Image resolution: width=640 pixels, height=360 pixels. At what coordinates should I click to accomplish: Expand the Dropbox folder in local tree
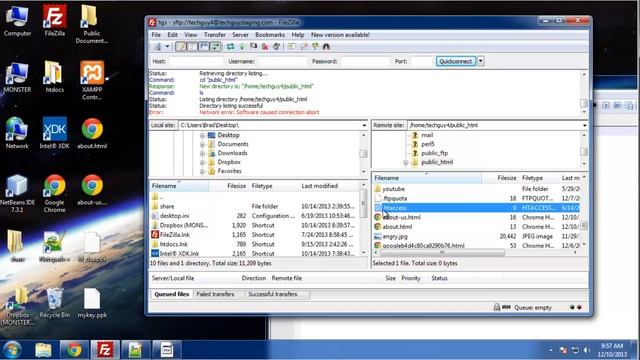pos(202,162)
